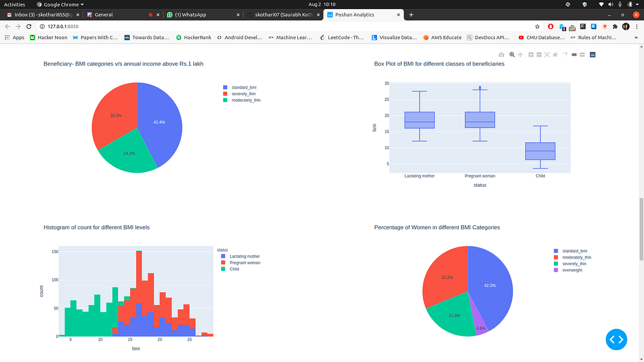Viewport: 644px width, 362px height.
Task: Click the Plotly logo icon in the modebar
Action: point(592,54)
